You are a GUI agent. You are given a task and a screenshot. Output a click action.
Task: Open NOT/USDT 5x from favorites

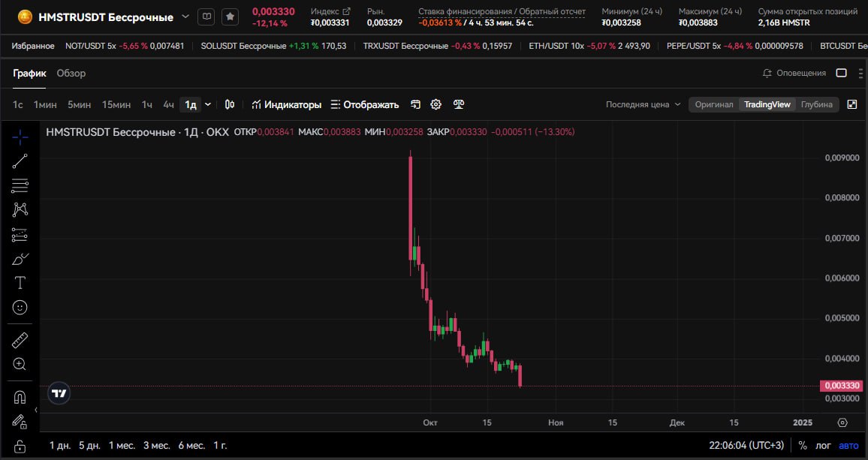point(125,46)
